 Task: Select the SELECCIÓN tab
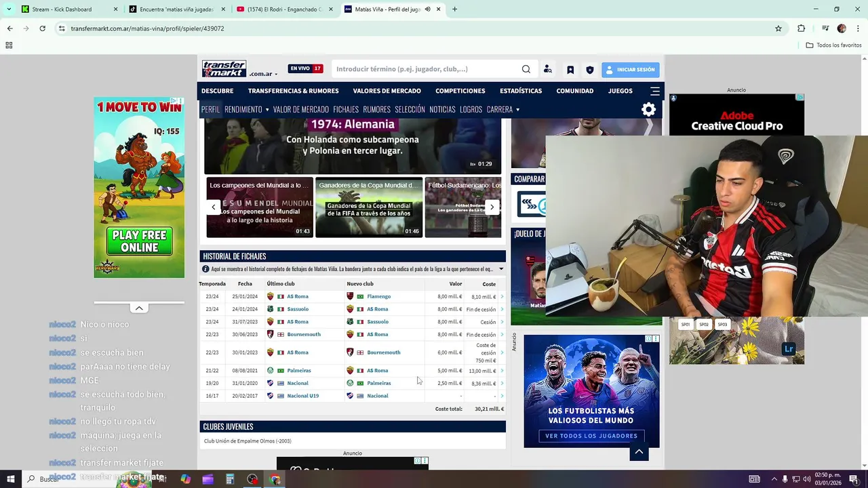tap(410, 109)
